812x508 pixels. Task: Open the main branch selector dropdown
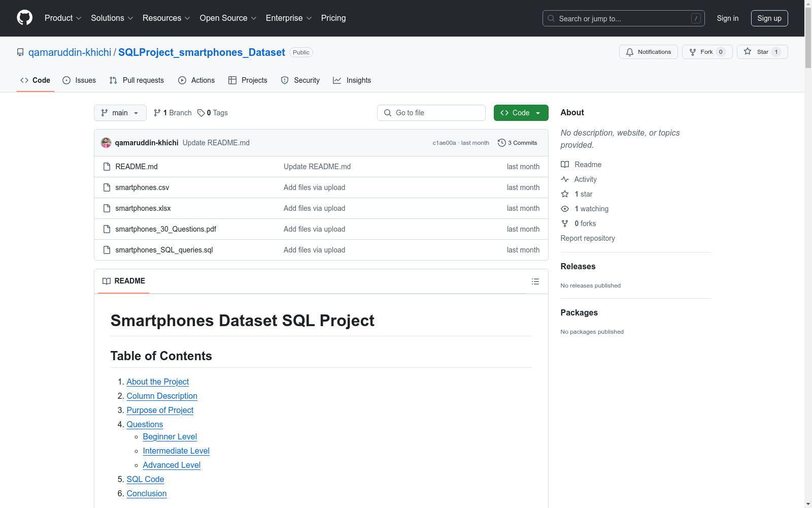coord(120,113)
